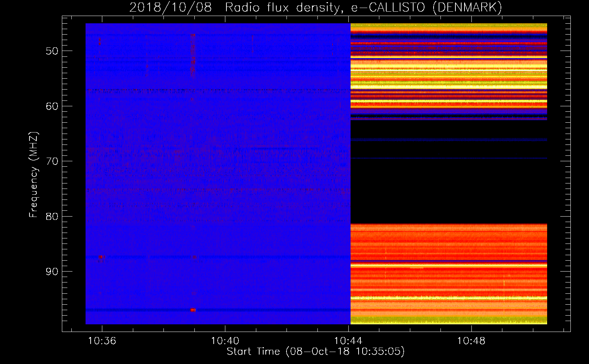The width and height of the screenshot is (589, 364).
Task: Click the '90' frequency tick label
Action: [x=52, y=272]
